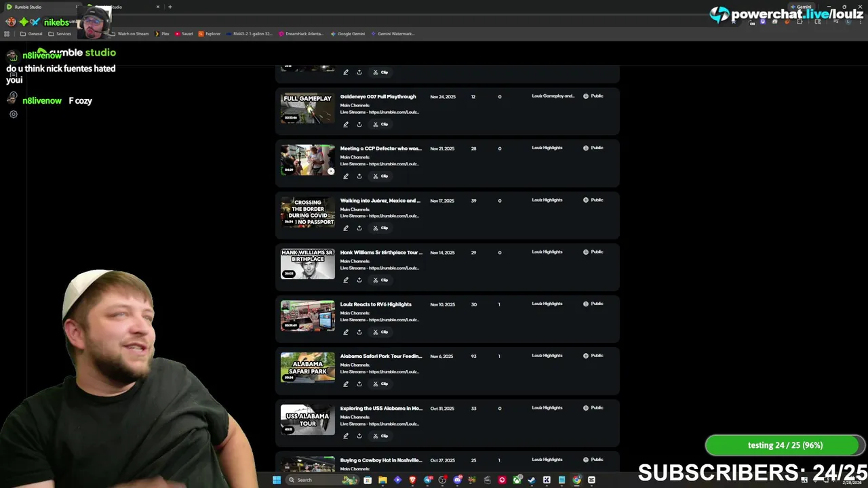The width and height of the screenshot is (868, 488).
Task: Open the DreamHack Atlanta bookmark
Action: tap(301, 34)
